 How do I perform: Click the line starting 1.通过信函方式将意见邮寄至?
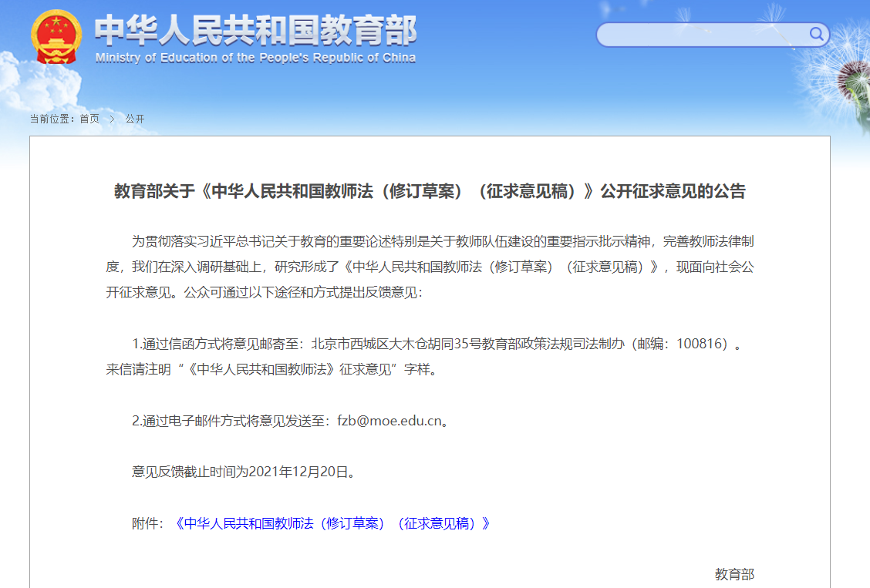click(437, 344)
